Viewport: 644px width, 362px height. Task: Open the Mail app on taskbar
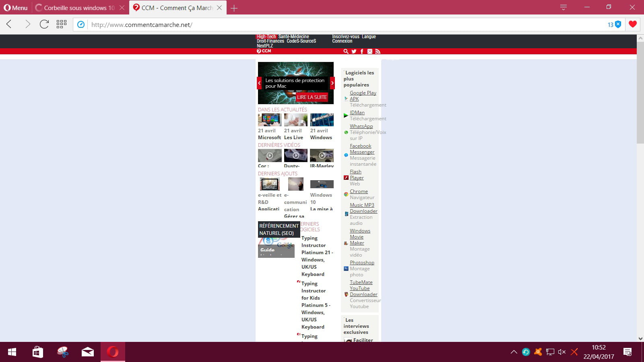[88, 352]
